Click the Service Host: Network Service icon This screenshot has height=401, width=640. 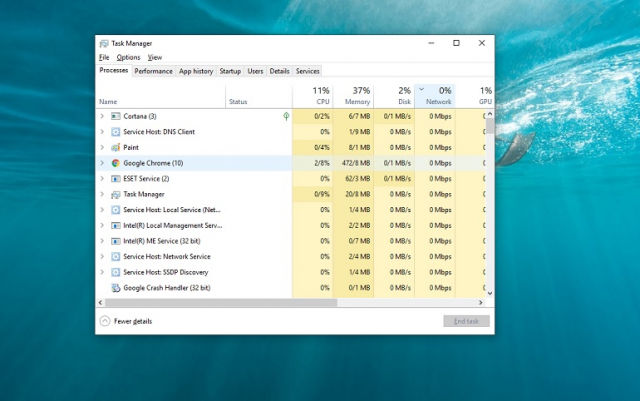(x=116, y=256)
